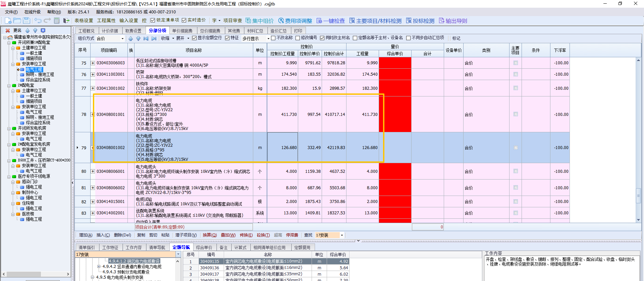Screen dimensions: 644x281
Task: Click the red X delete icon above the project tree
Action: [8, 30]
